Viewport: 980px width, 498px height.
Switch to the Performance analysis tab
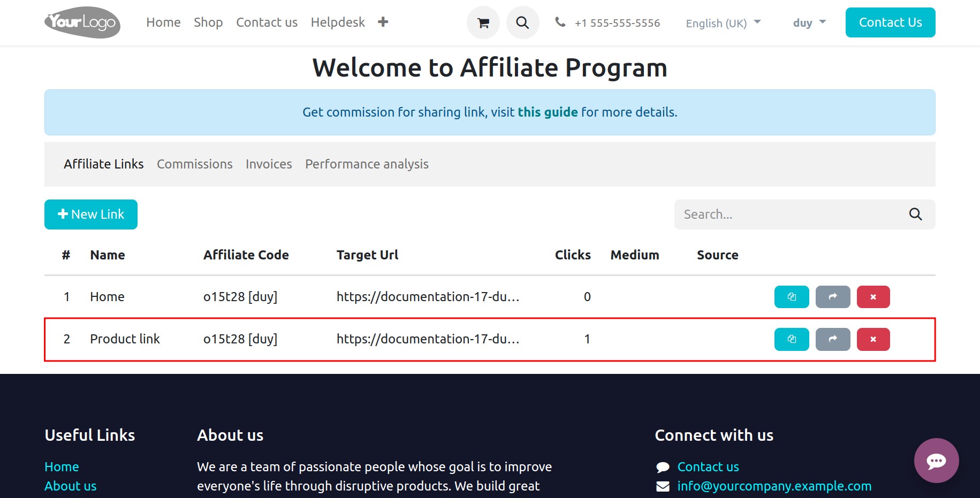(x=367, y=164)
